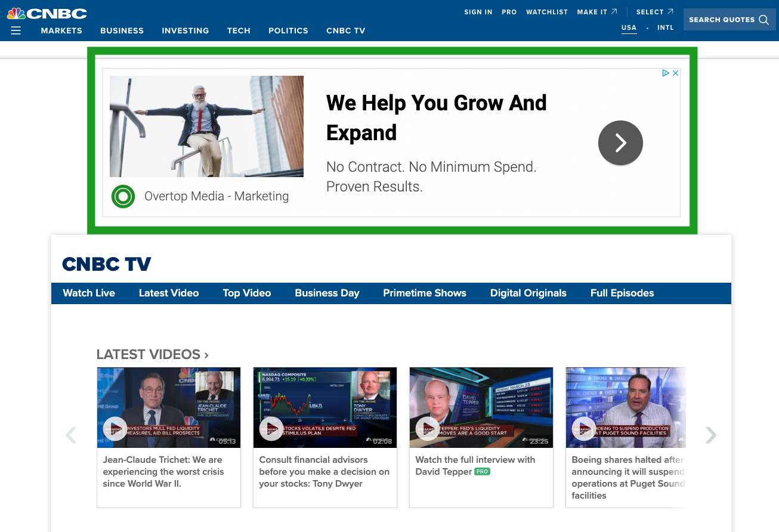This screenshot has width=779, height=532.
Task: Switch to Business Day tab
Action: click(327, 293)
